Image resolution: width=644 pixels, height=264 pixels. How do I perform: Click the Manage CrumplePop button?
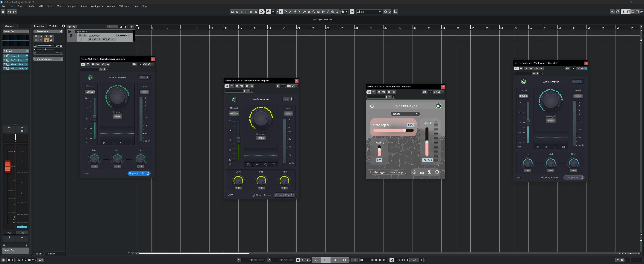(x=388, y=172)
